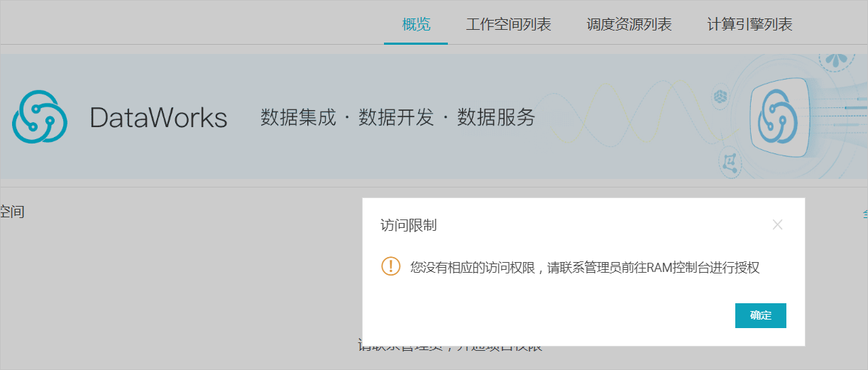Open the 计算引擎列表 tab
This screenshot has height=370, width=868.
click(x=749, y=24)
